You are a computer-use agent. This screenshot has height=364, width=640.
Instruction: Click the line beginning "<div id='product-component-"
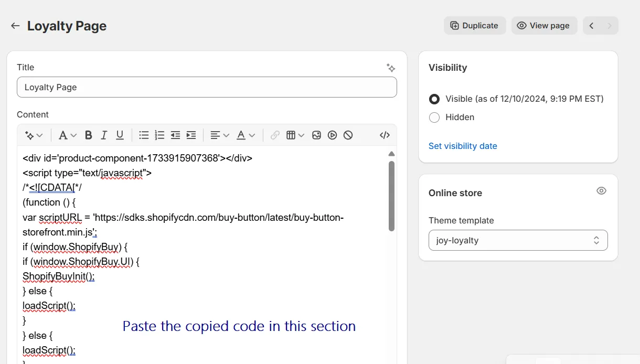click(137, 158)
